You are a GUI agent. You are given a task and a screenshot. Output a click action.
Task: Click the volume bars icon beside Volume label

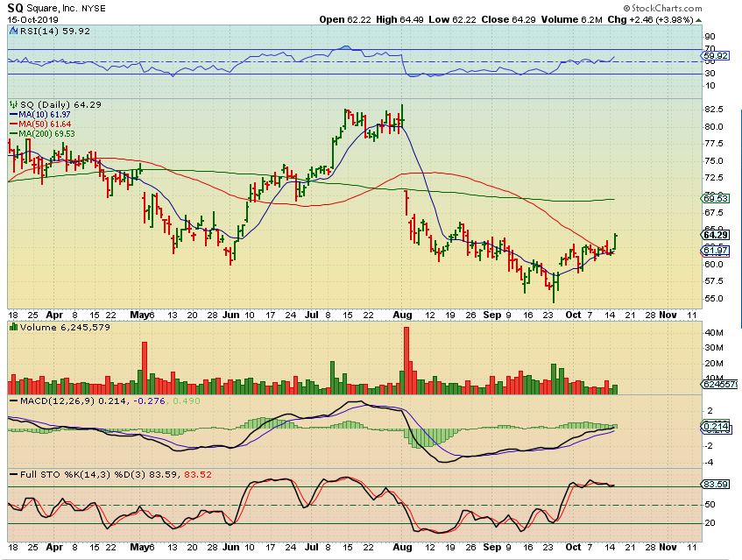pyautogui.click(x=13, y=327)
